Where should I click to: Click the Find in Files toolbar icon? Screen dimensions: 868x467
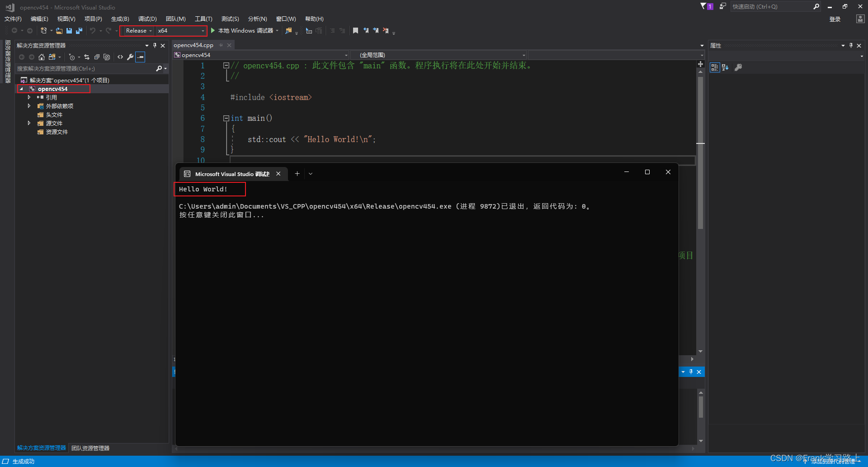(288, 31)
